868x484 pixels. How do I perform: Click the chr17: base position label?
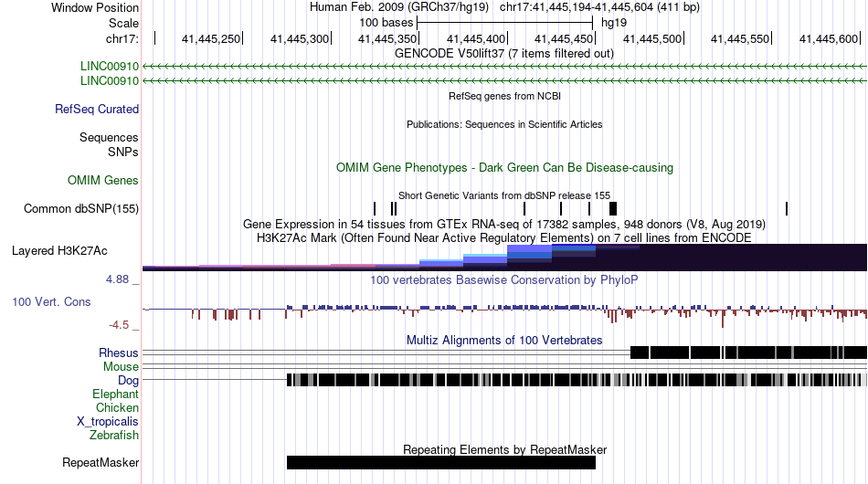pyautogui.click(x=122, y=38)
